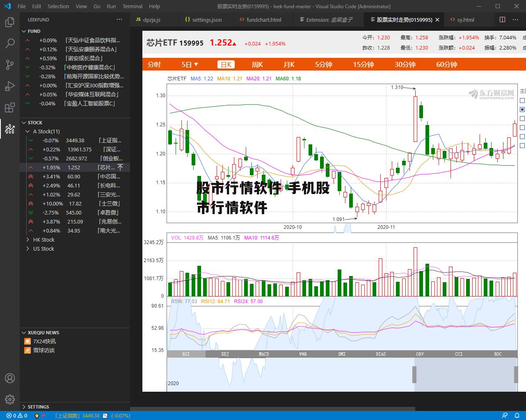
Task: Click the 7X24快讯 news icon
Action: (27, 341)
